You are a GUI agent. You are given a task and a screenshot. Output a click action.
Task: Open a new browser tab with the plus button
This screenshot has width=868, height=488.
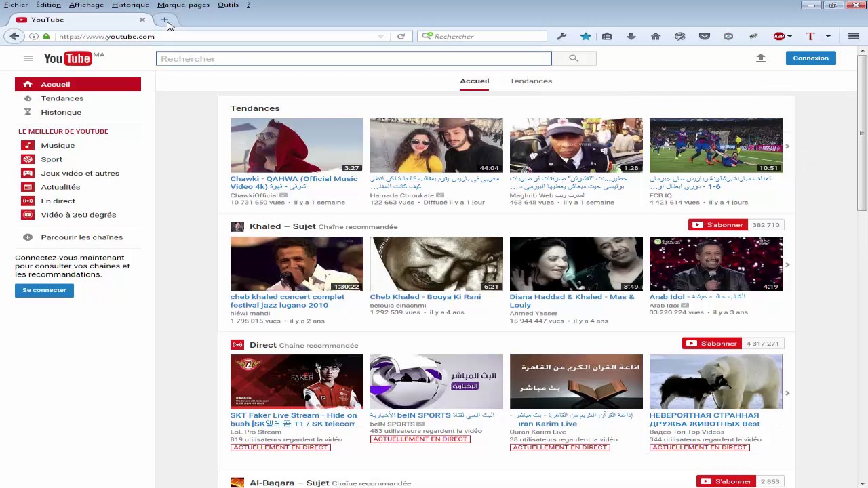[x=164, y=20]
